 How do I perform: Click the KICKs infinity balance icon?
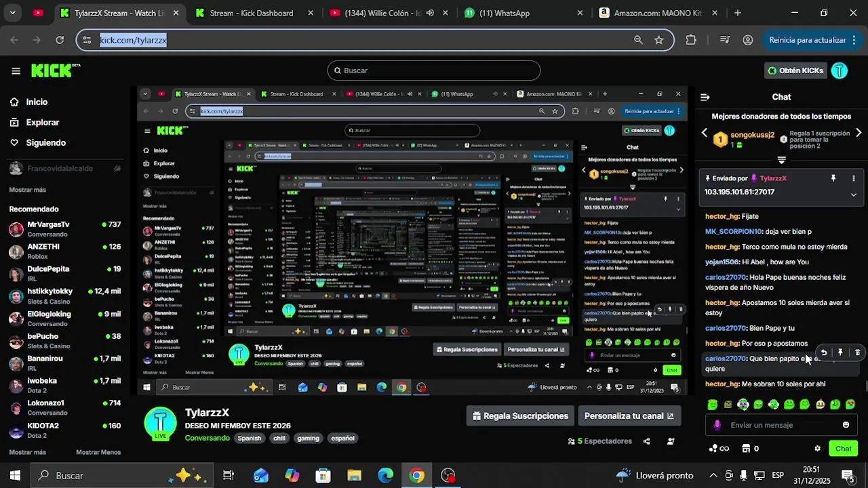[719, 449]
